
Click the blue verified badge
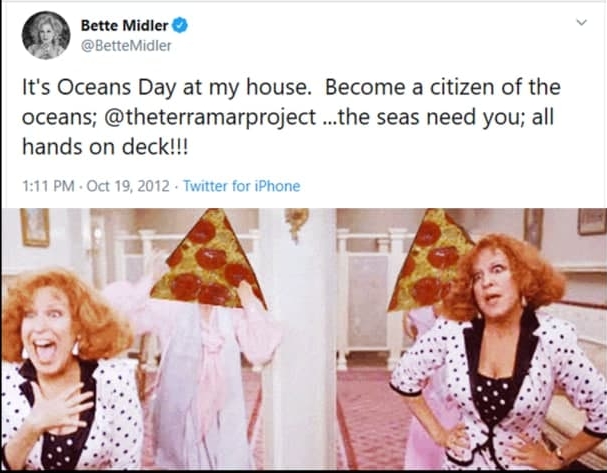179,25
